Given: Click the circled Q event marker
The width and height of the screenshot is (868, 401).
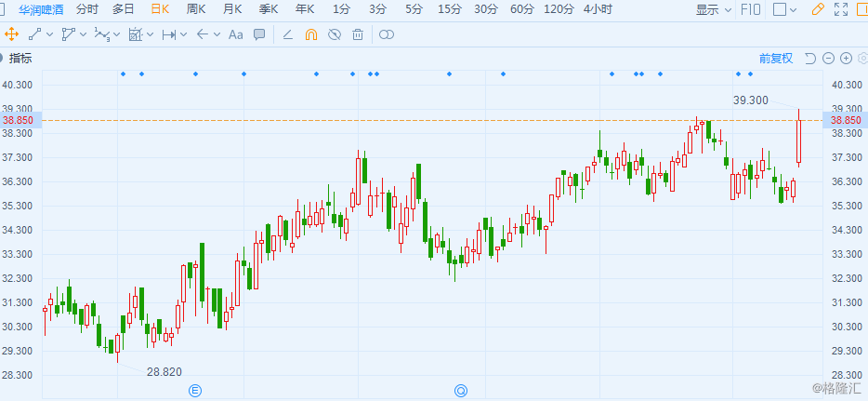Looking at the screenshot, I should tap(461, 391).
